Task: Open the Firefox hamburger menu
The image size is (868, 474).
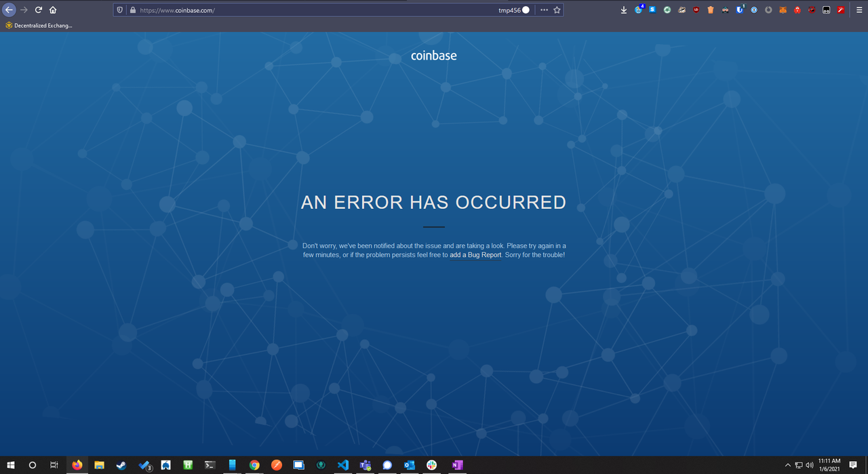Action: 859,10
